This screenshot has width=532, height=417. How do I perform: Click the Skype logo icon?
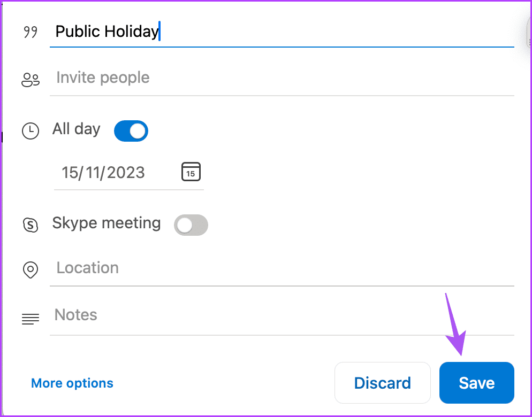(31, 225)
